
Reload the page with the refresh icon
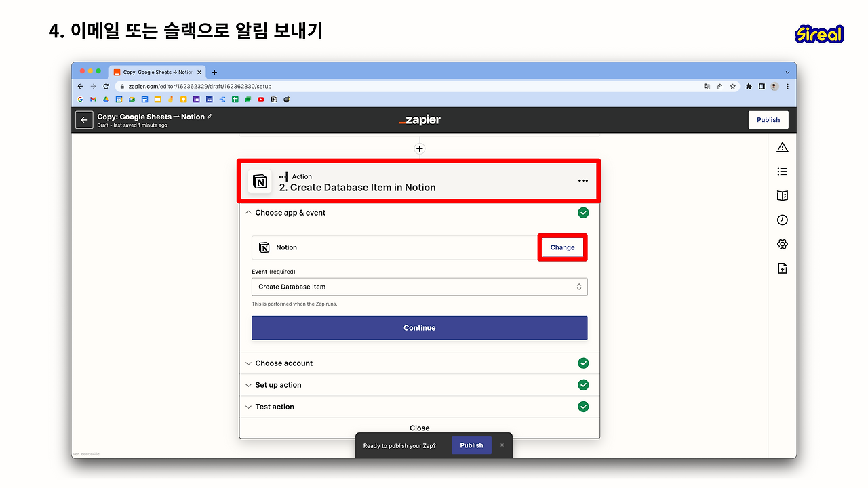pos(106,87)
